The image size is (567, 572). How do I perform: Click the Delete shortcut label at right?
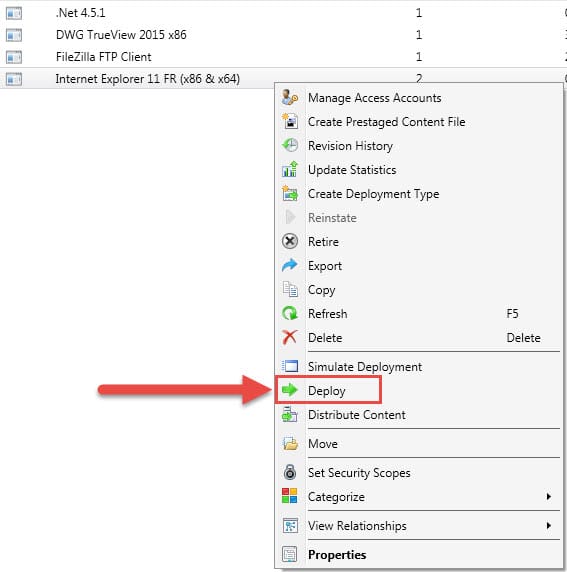(x=524, y=338)
